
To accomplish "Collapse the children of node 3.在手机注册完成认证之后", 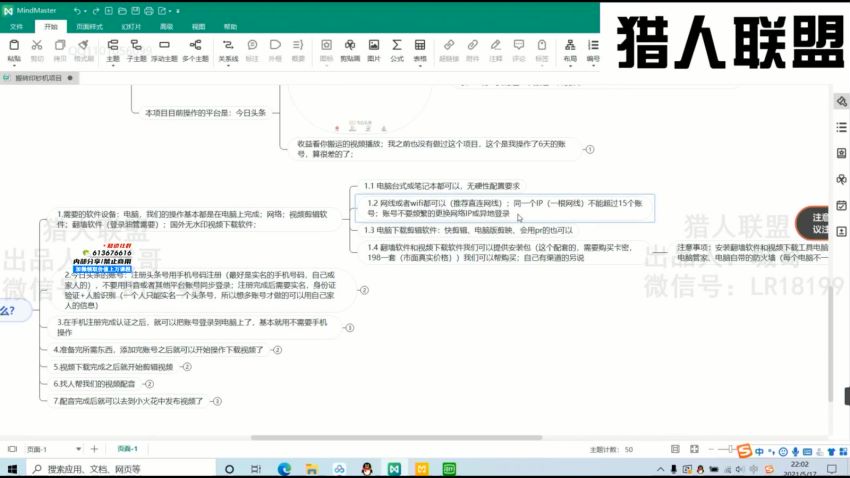I will click(350, 328).
